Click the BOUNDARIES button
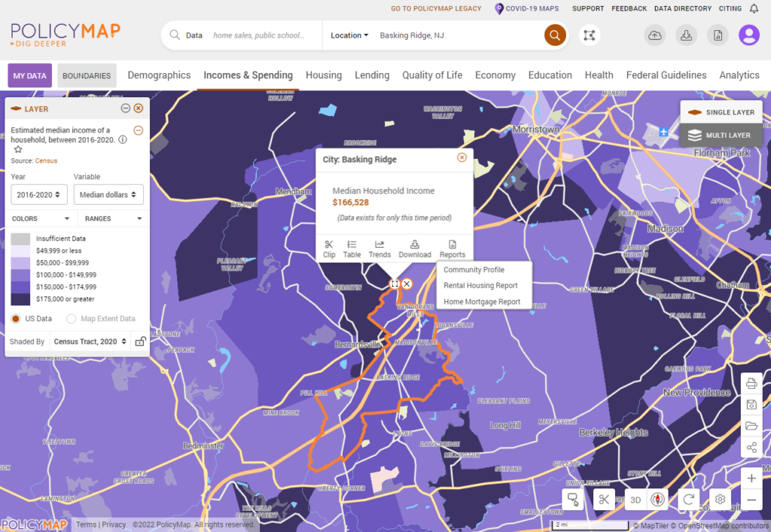Viewport: 771px width, 532px height. (87, 76)
